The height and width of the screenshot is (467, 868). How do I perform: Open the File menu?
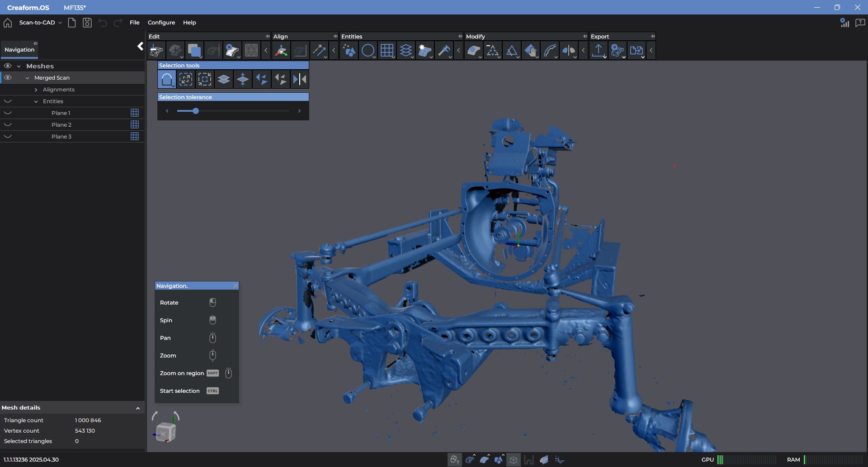pyautogui.click(x=134, y=23)
